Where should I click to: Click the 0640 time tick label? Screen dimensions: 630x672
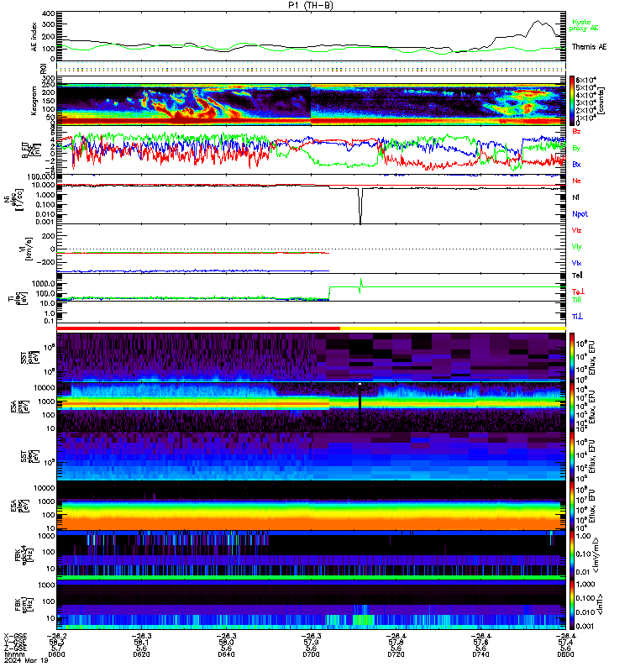226,654
